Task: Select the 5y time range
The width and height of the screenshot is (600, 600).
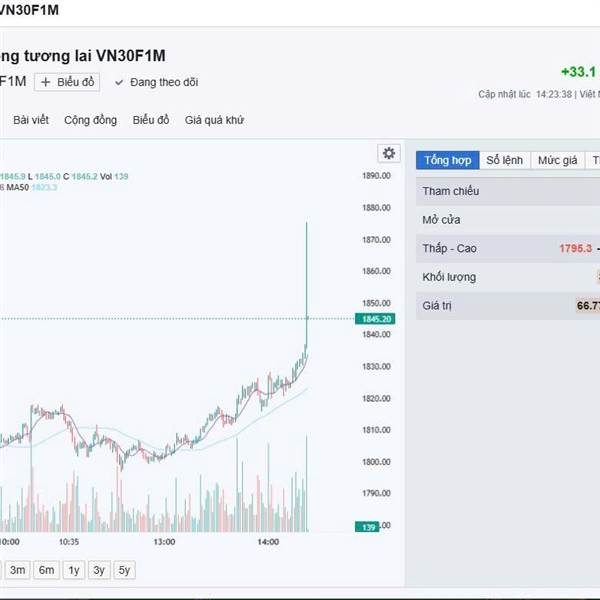Action: tap(123, 570)
